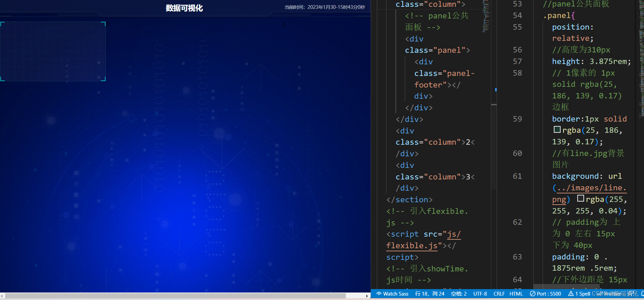Screen dimensions: 644x300
Task: Open the HTML language mode selector
Action: (x=516, y=294)
